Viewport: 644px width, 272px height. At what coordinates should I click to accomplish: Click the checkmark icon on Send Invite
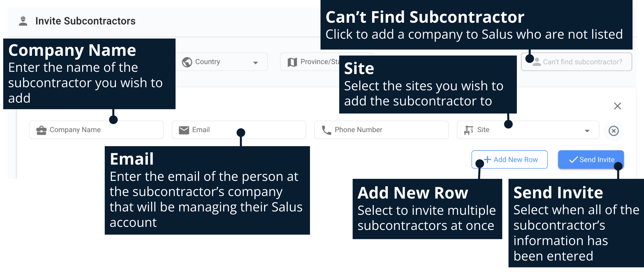pyautogui.click(x=573, y=160)
